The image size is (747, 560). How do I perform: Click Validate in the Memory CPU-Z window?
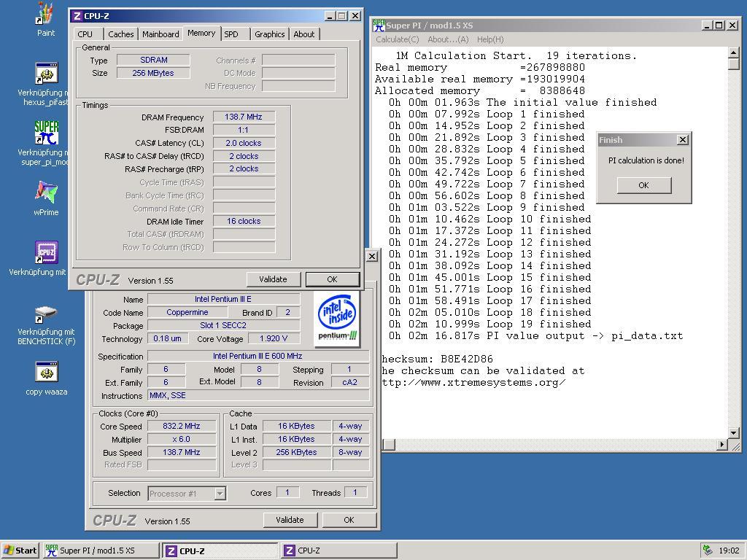[274, 279]
